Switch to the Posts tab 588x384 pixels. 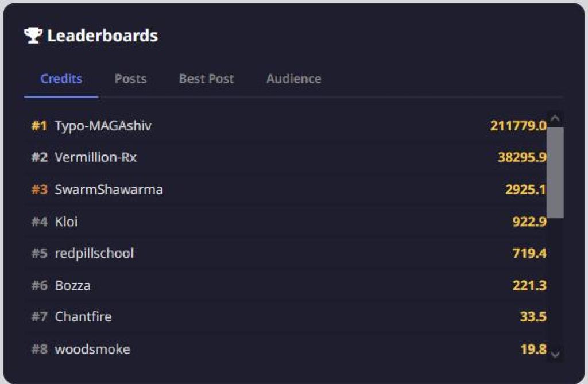(130, 79)
